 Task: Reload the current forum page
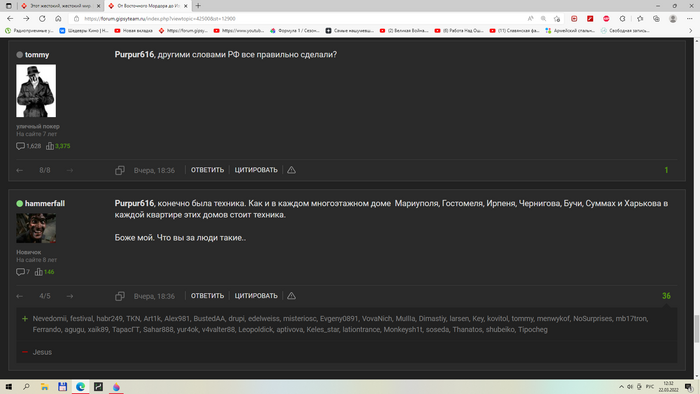[42, 19]
